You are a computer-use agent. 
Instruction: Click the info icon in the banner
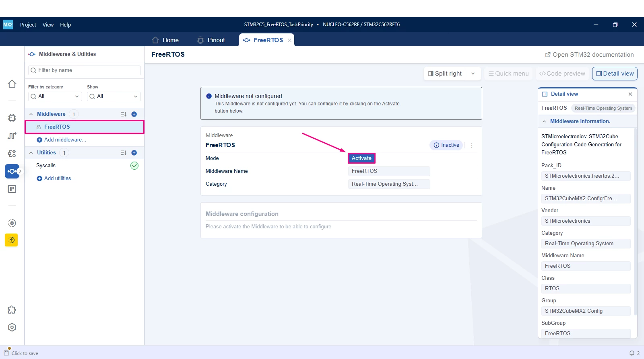[209, 96]
